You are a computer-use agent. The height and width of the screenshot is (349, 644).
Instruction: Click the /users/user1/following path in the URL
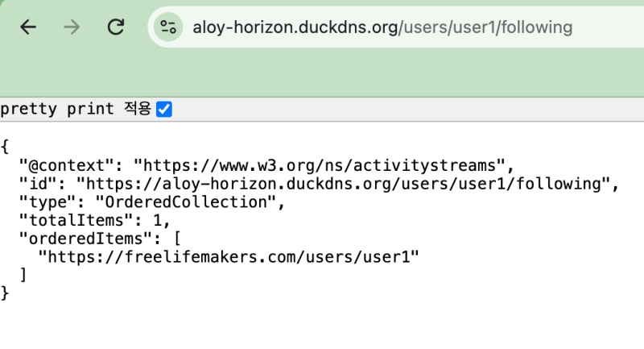pos(485,27)
